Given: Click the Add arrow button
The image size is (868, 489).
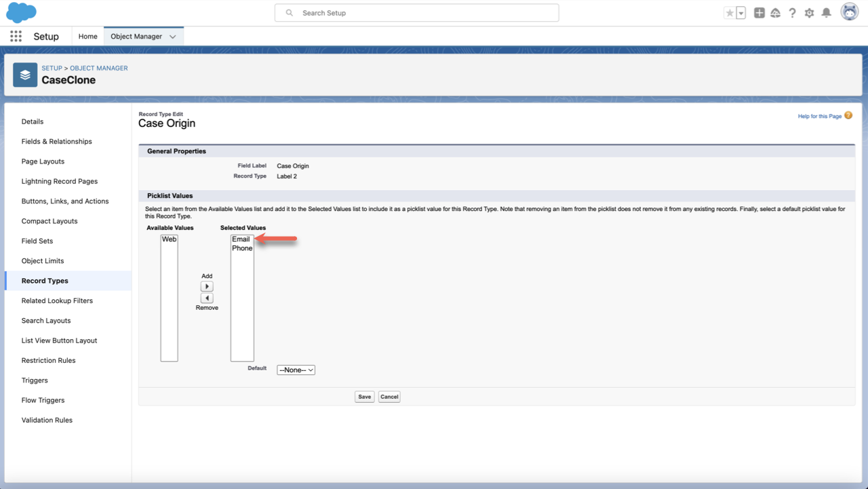Looking at the screenshot, I should [207, 287].
